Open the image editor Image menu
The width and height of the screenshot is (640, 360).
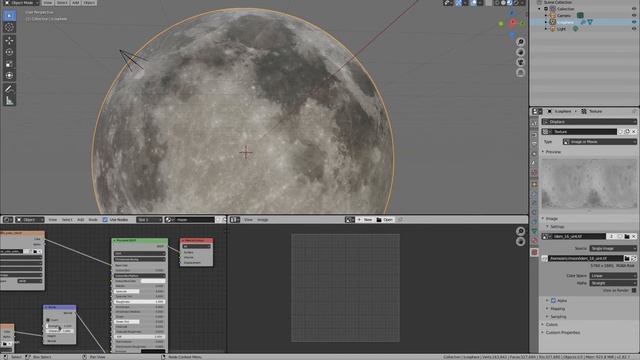pyautogui.click(x=263, y=220)
